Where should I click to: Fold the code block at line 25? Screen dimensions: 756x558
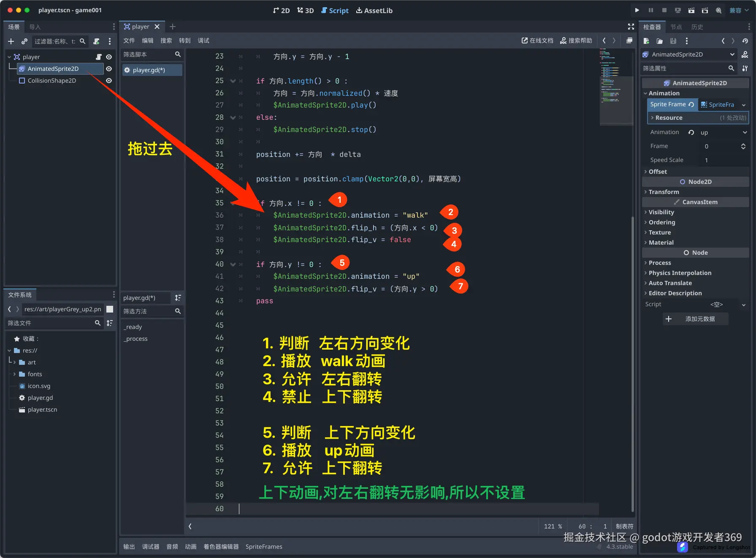coord(233,81)
